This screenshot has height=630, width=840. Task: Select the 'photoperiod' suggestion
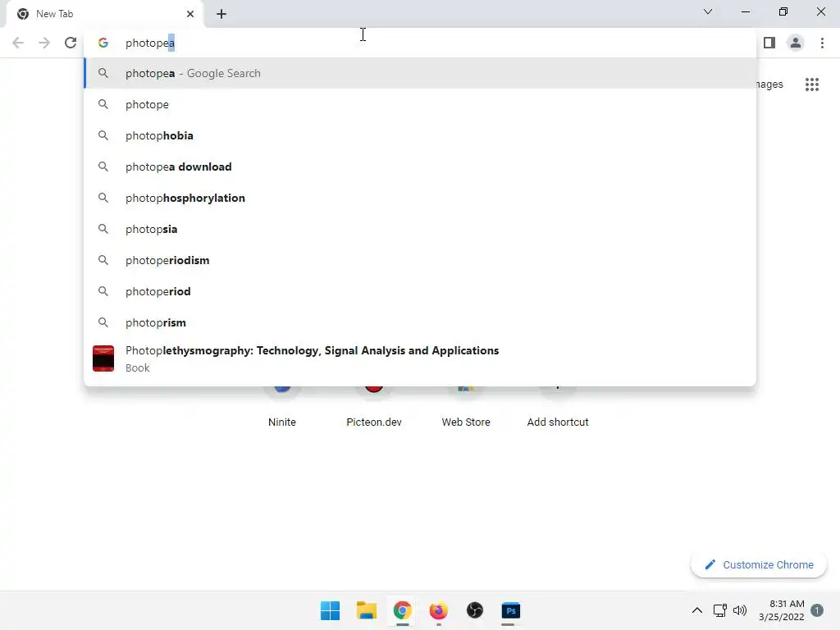(x=420, y=291)
